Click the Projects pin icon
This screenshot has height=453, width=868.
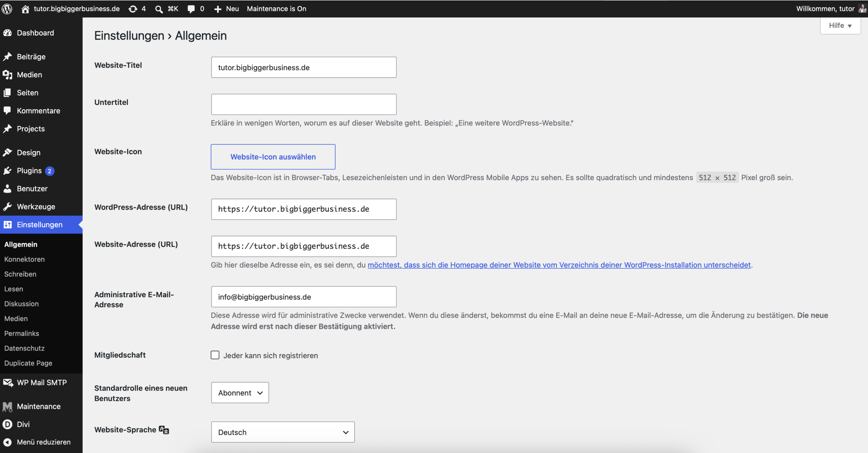coord(7,129)
